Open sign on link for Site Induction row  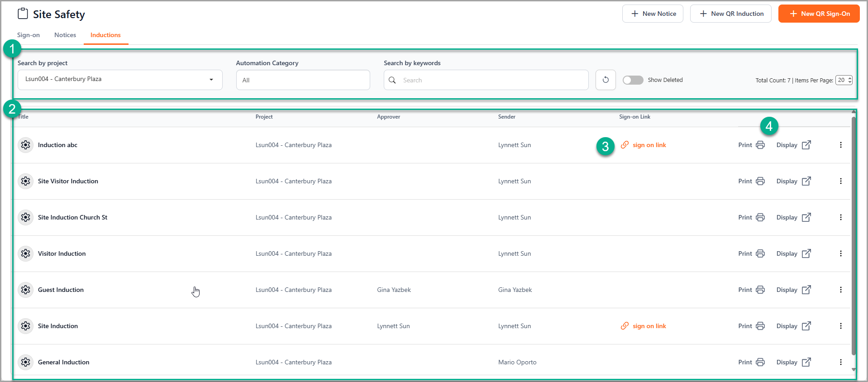[x=643, y=326]
